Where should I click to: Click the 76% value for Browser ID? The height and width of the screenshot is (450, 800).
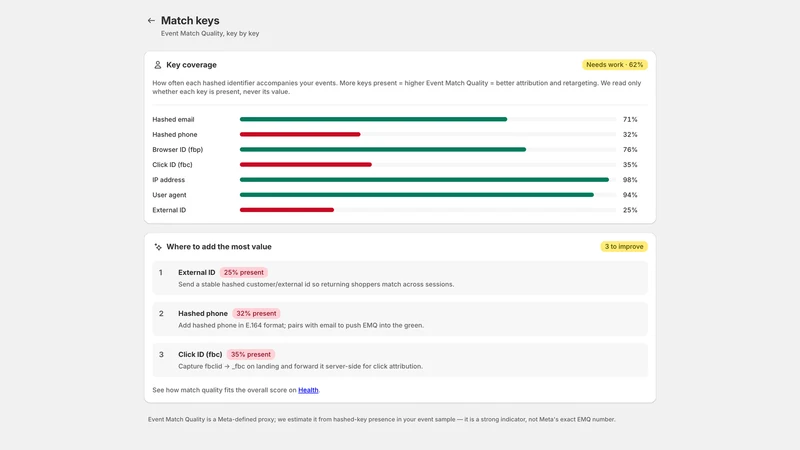coord(630,149)
